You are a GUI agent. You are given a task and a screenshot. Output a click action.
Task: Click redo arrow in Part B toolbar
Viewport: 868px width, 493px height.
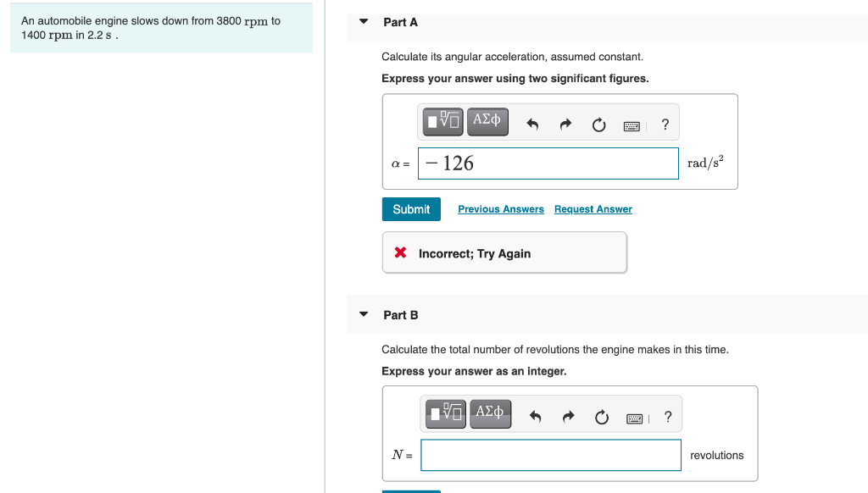tap(568, 417)
